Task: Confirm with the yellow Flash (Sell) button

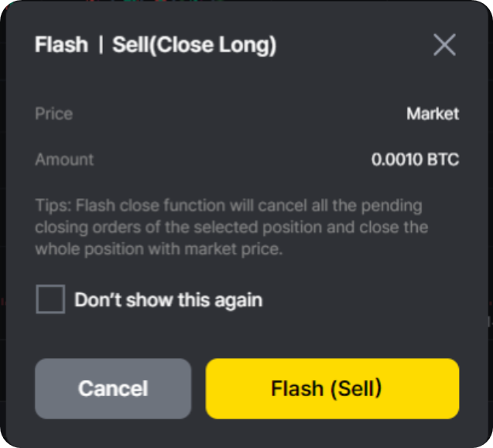Action: coord(332,388)
